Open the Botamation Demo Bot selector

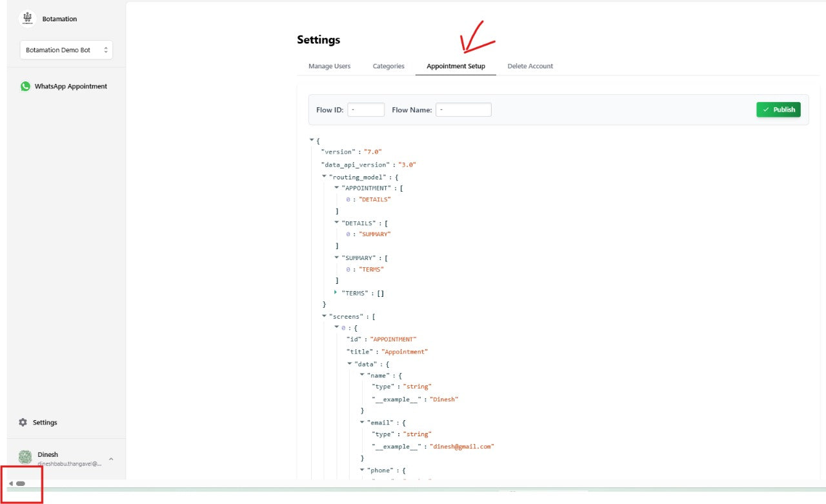click(66, 50)
